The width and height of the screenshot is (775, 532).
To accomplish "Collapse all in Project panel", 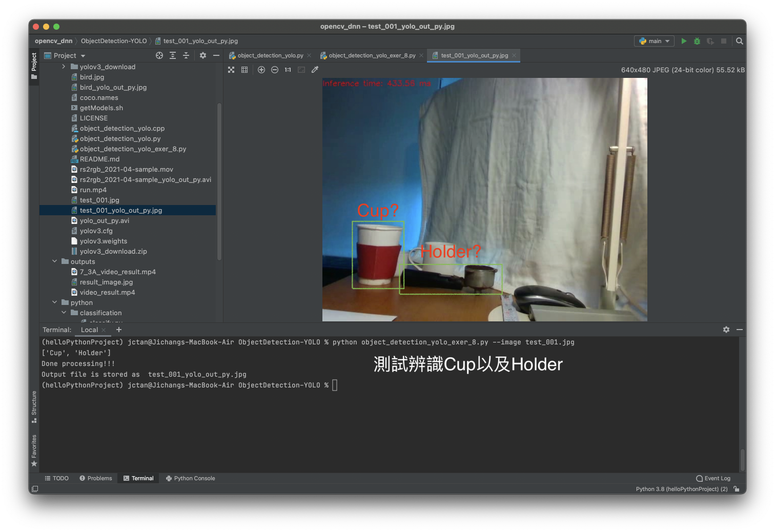I will tap(186, 55).
